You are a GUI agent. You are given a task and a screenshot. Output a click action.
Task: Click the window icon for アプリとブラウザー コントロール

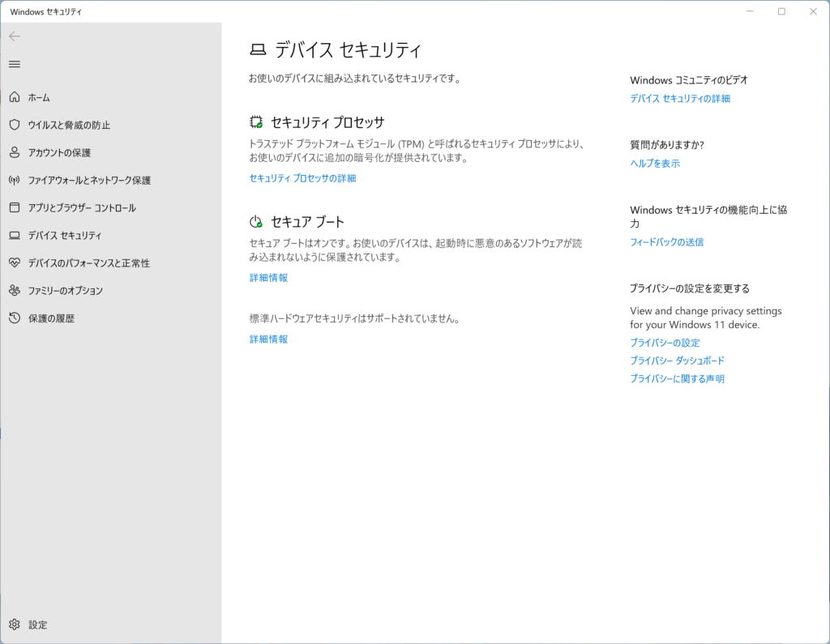[x=15, y=207]
